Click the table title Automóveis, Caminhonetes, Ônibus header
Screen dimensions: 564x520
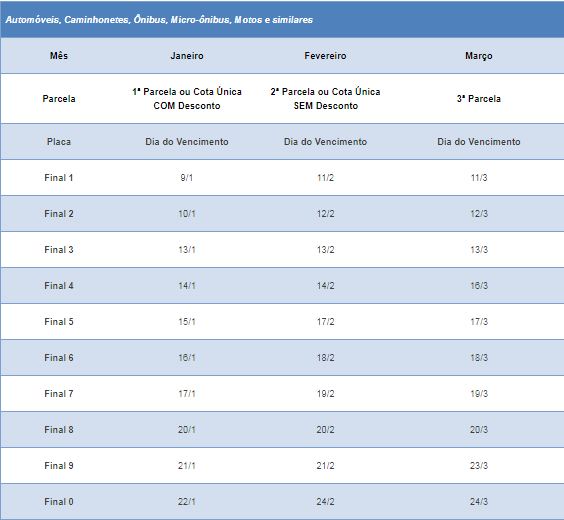click(159, 20)
